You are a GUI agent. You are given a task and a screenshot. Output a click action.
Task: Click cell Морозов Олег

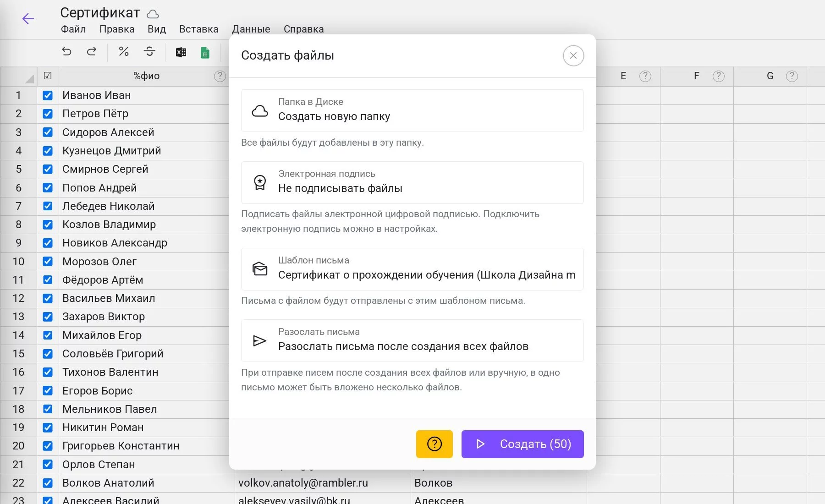(x=145, y=262)
